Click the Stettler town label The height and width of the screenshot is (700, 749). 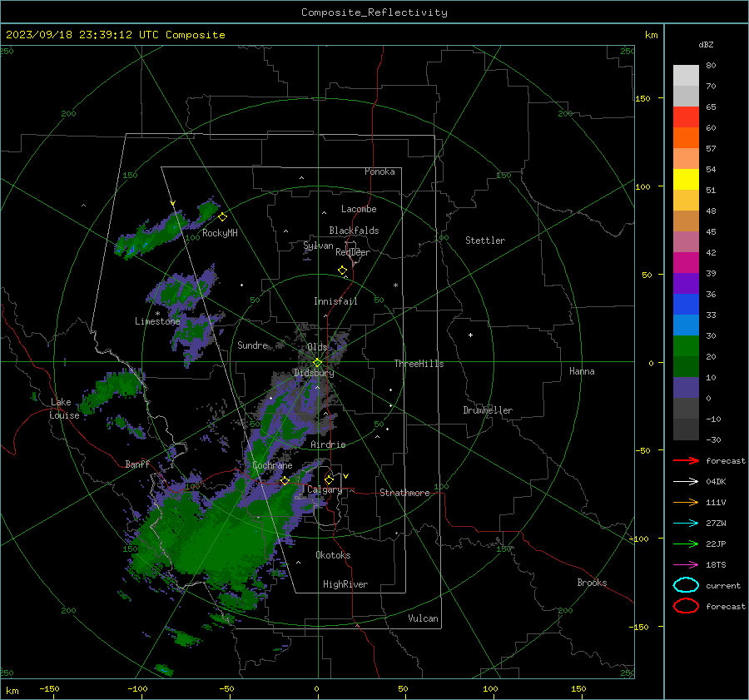tap(485, 241)
